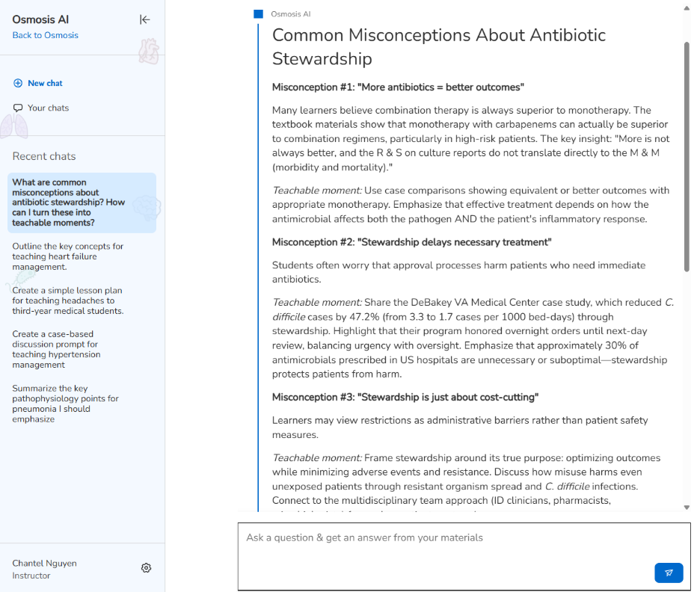The image size is (700, 592).
Task: Open the headaches lesson plan chat
Action: tap(68, 300)
